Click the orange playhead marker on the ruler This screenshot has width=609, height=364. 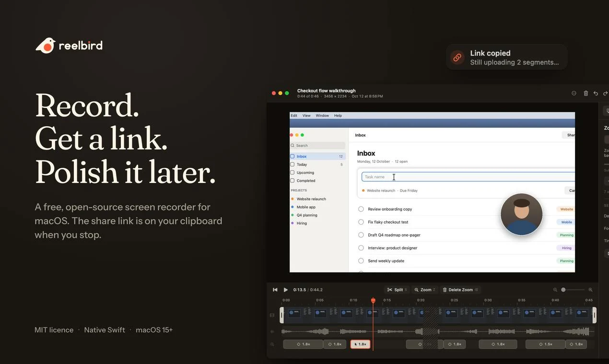click(373, 300)
